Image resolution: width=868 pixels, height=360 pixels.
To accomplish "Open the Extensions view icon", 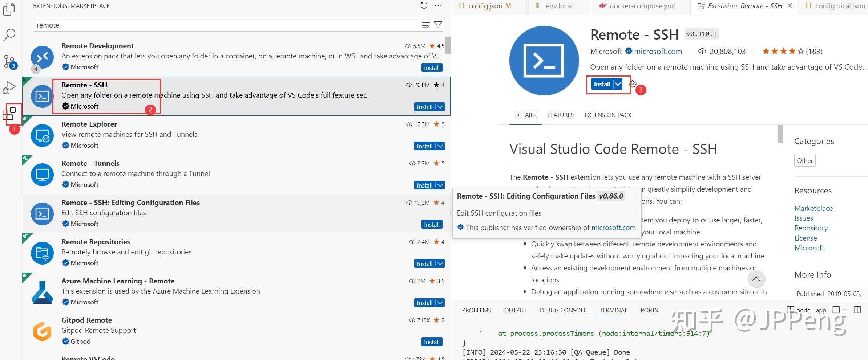I will coord(9,114).
